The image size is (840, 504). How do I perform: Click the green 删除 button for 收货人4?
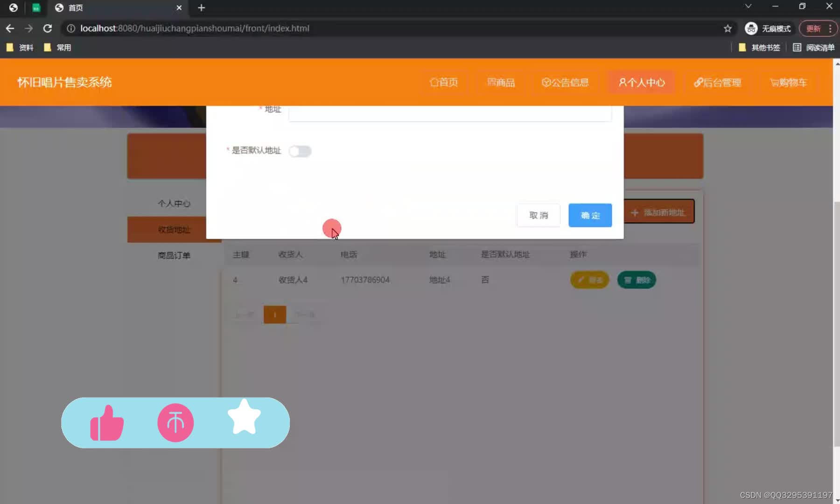(x=637, y=280)
